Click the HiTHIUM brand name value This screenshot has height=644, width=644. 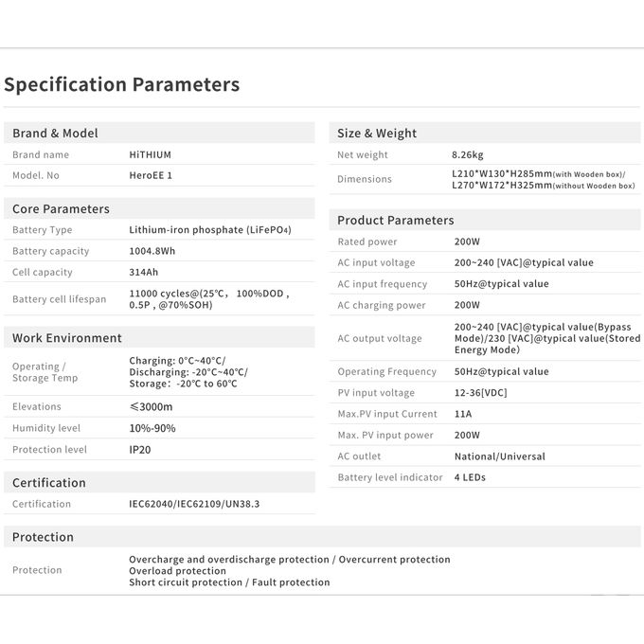[x=151, y=154]
